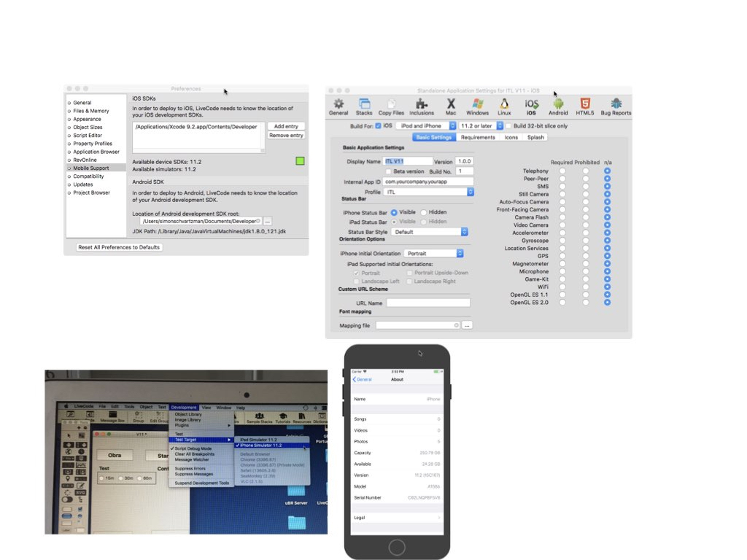Click the green SDK status indicator
This screenshot has height=560, width=747.
300,161
